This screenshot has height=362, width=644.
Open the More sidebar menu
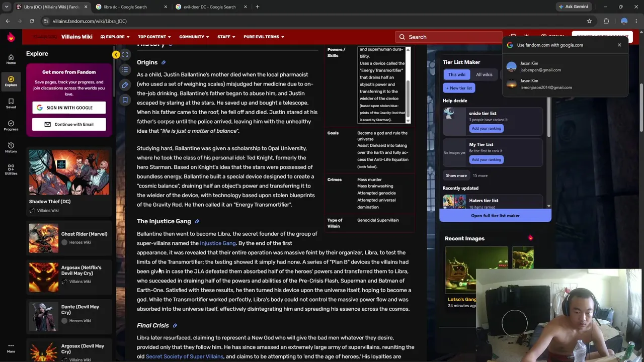pos(11,348)
